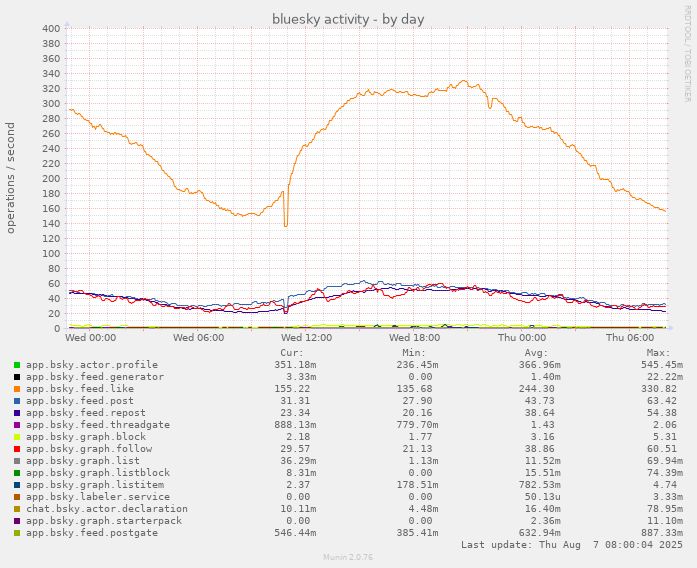Click the app.bsky.feed.postgate legend swatch
Viewport: 697px width, 568px height.
[x=17, y=533]
